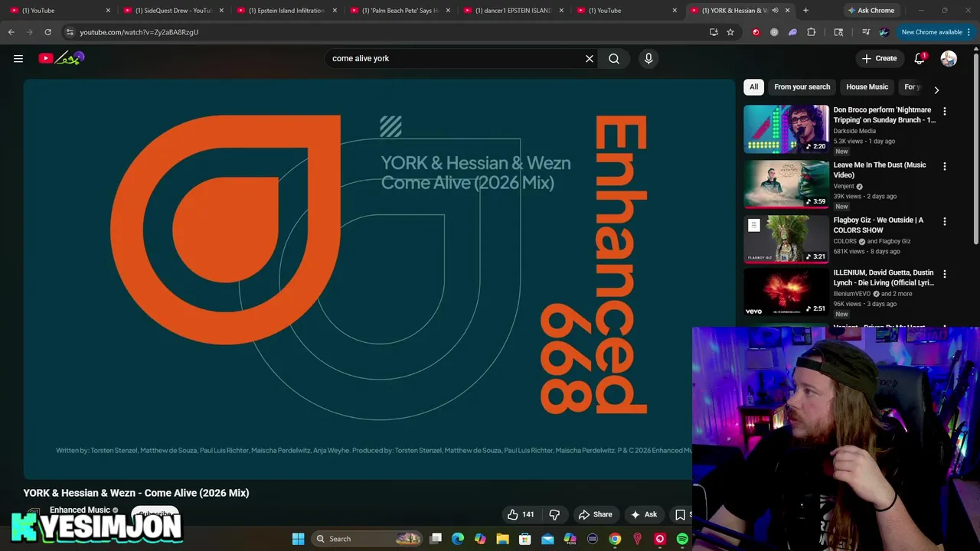View site information icon in address bar
980x551 pixels.
click(70, 32)
